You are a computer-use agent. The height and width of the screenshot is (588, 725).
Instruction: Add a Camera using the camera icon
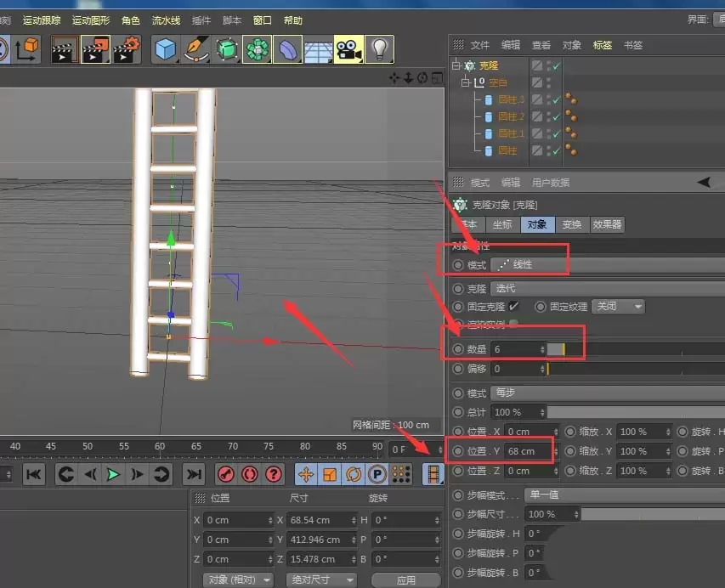pos(349,49)
